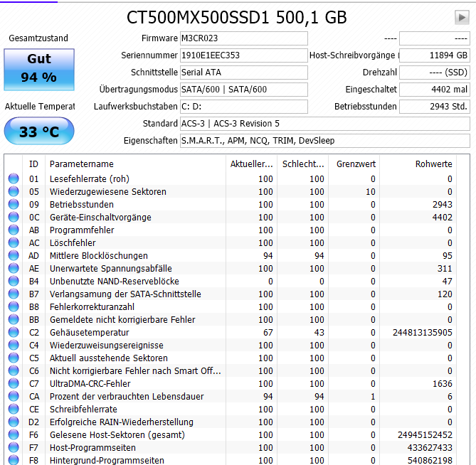Click raw value 120 of Verlangsamung der SATA-Schnittstelle
The height and width of the screenshot is (465, 476).
pyautogui.click(x=445, y=294)
